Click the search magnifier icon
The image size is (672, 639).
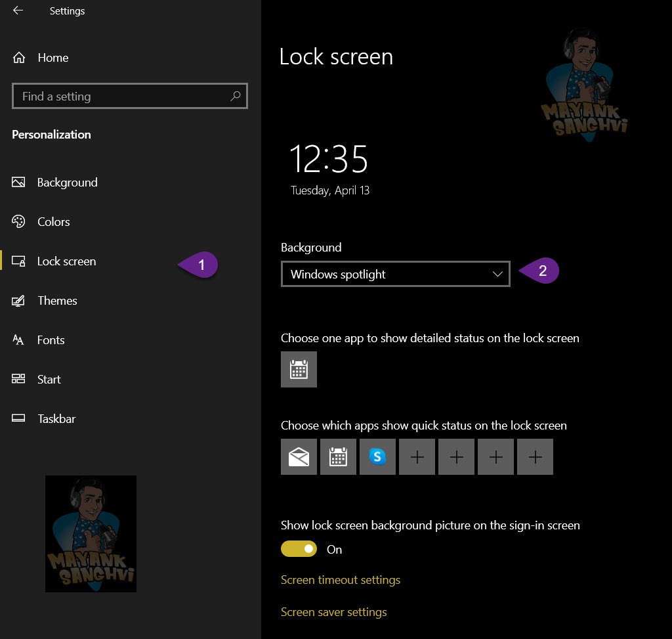236,96
